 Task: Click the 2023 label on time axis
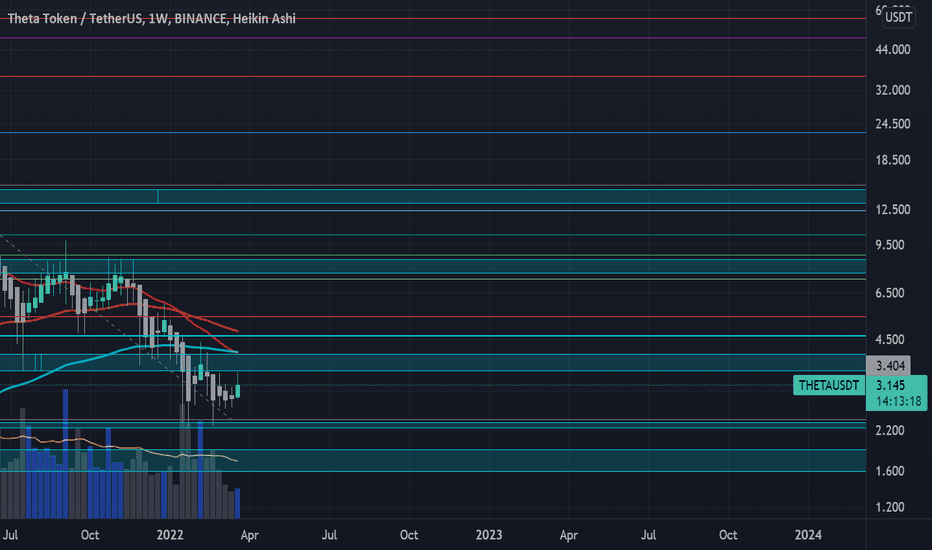[x=489, y=535]
